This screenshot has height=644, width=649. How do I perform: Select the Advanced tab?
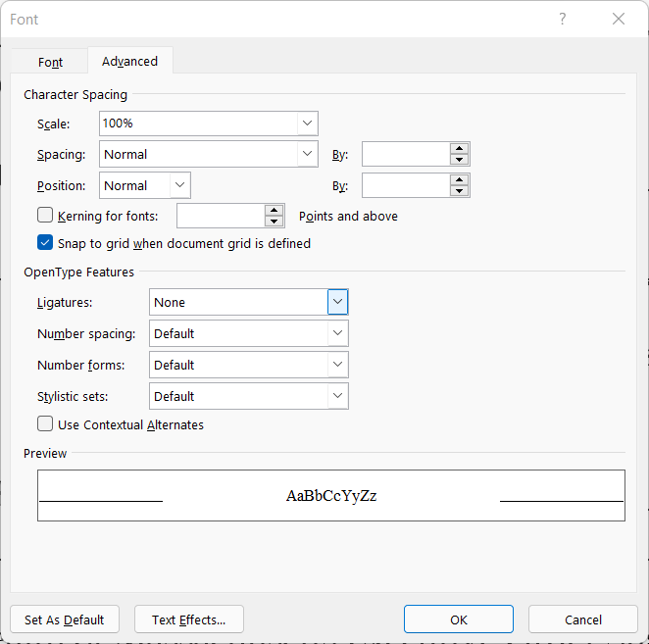click(x=130, y=61)
